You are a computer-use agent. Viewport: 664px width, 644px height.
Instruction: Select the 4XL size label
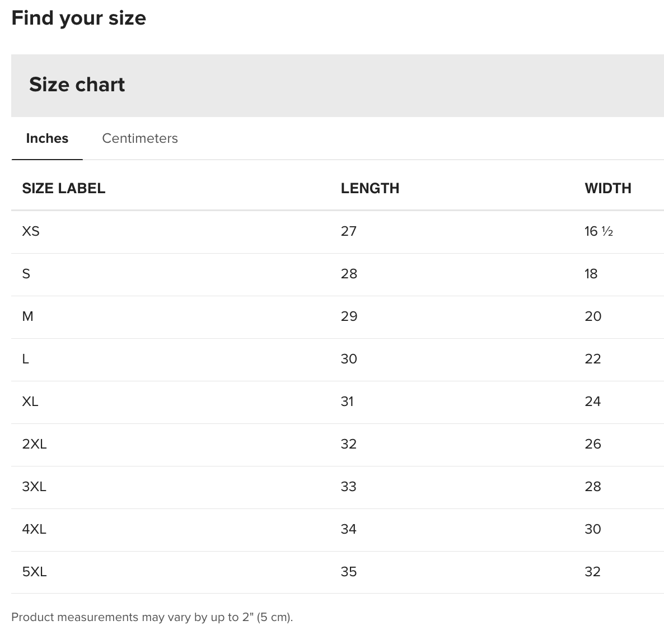[34, 529]
